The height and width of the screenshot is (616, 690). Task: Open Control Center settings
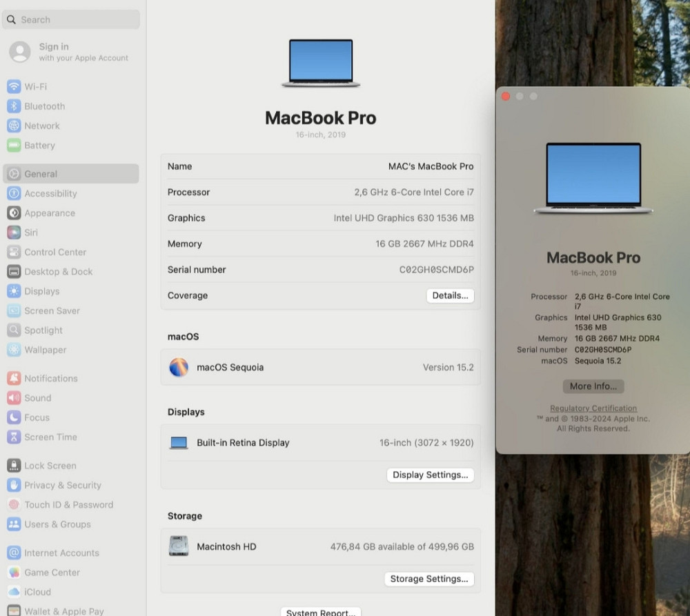(x=55, y=252)
